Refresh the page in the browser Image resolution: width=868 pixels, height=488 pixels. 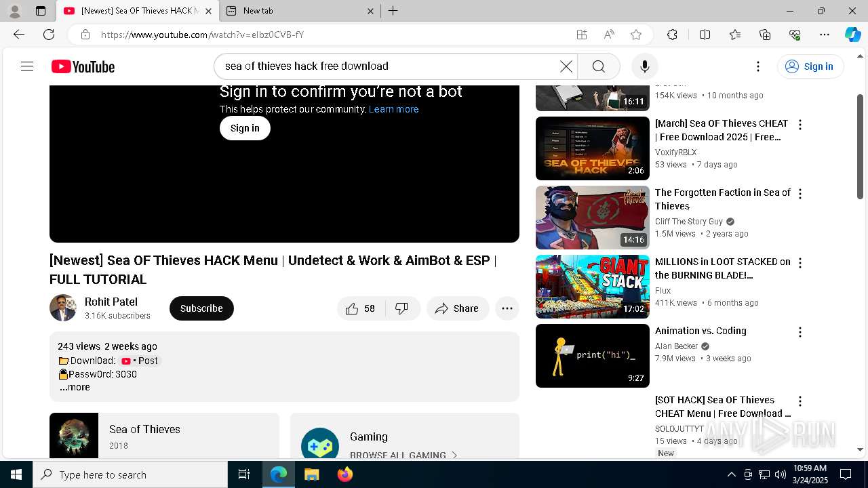(x=49, y=35)
